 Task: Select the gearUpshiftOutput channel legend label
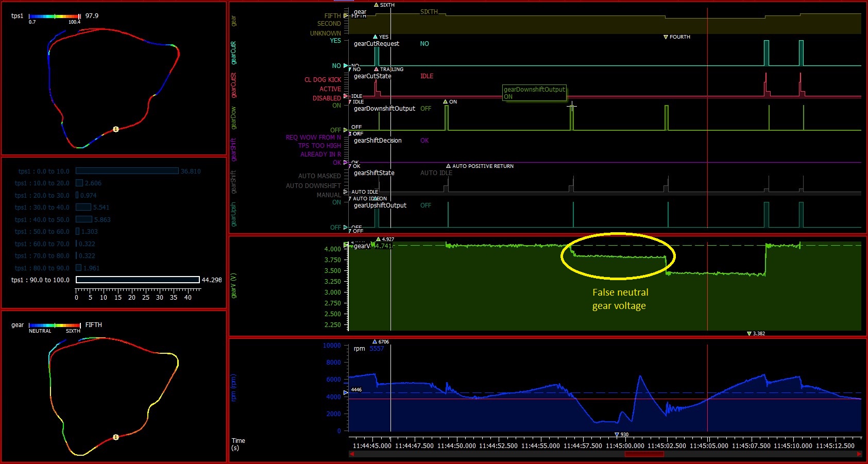(x=380, y=205)
